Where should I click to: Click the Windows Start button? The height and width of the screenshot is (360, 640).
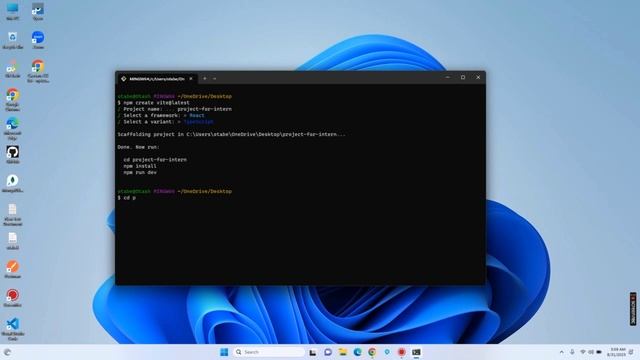tap(224, 352)
